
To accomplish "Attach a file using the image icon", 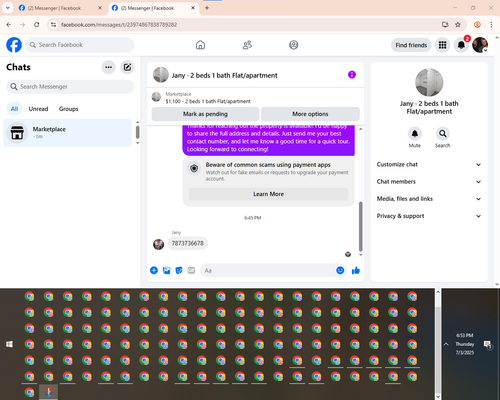I will (x=166, y=270).
